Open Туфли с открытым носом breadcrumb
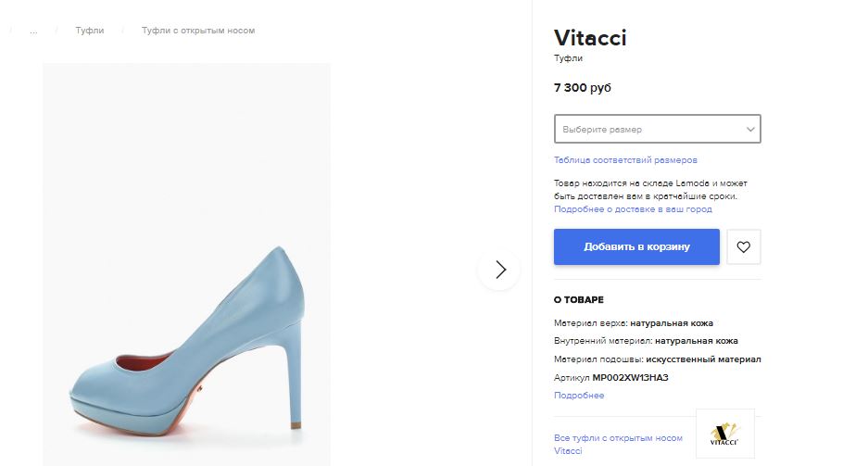Viewport: 868px width, 466px height. pyautogui.click(x=197, y=31)
